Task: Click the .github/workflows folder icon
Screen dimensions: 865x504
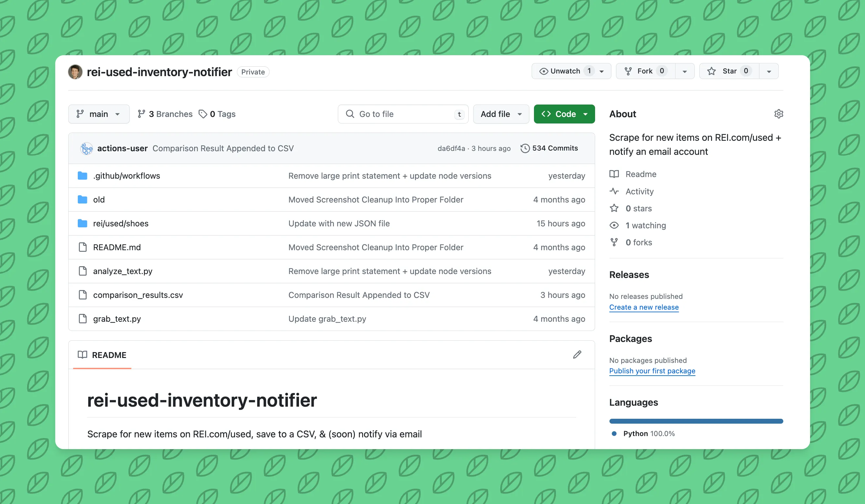Action: [x=82, y=176]
